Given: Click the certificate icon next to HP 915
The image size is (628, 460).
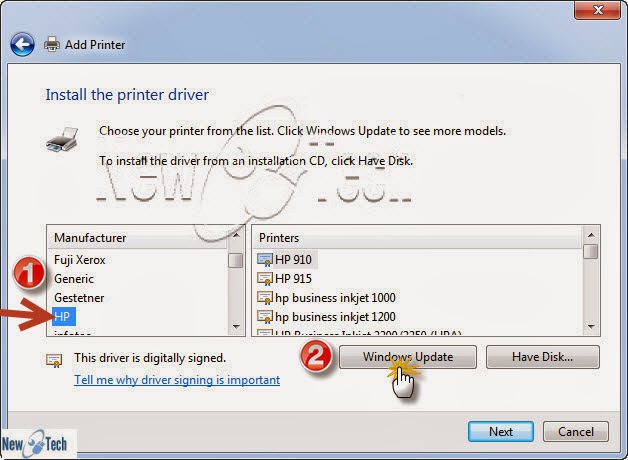Looking at the screenshot, I should [x=265, y=279].
